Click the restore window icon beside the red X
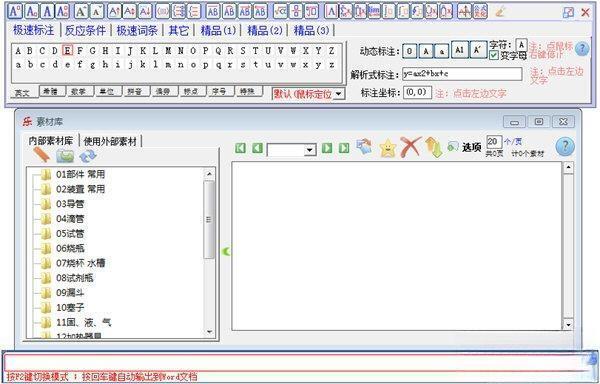This screenshot has width=600, height=384. pyautogui.click(x=568, y=12)
